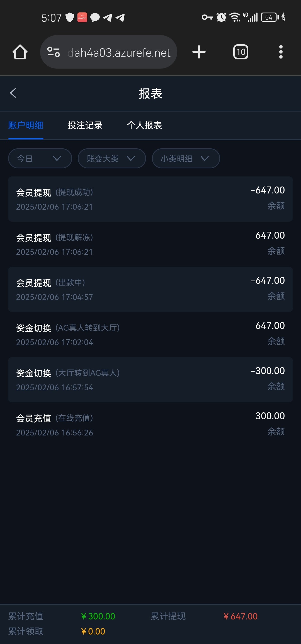Open the AG真人转到大厅 transfer record

click(151, 335)
